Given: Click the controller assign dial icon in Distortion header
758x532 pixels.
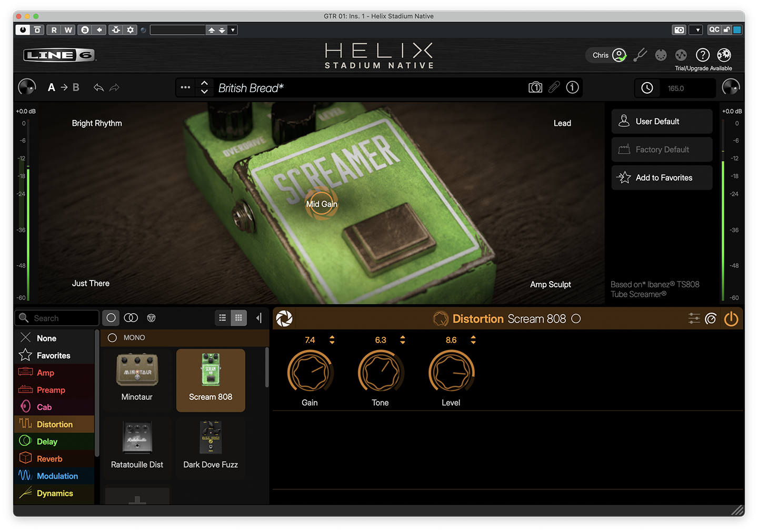Looking at the screenshot, I should click(x=711, y=318).
